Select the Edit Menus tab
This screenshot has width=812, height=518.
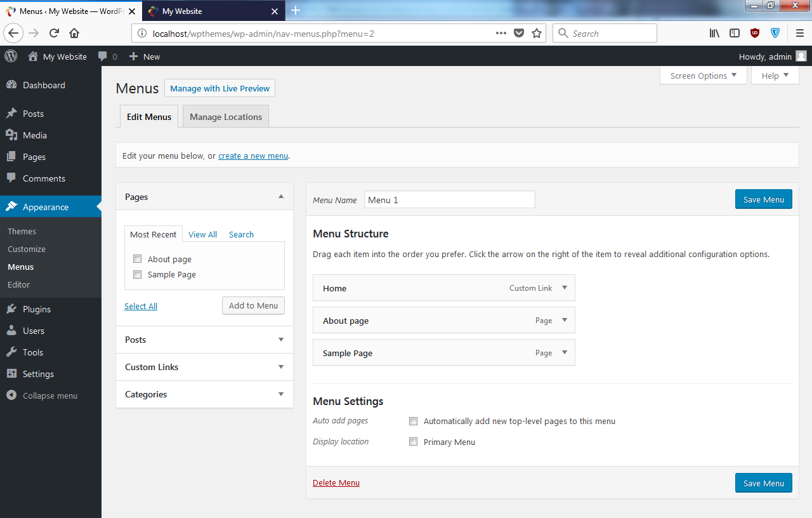149,117
